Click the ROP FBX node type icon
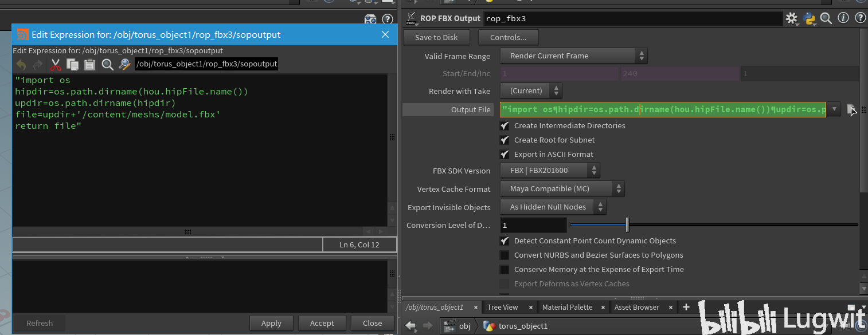This screenshot has width=868, height=335. [411, 18]
